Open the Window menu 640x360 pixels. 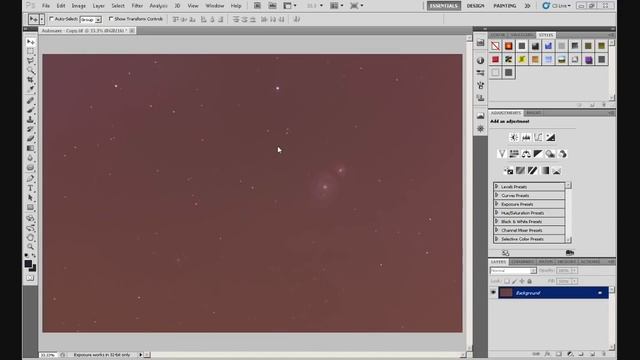[x=215, y=6]
